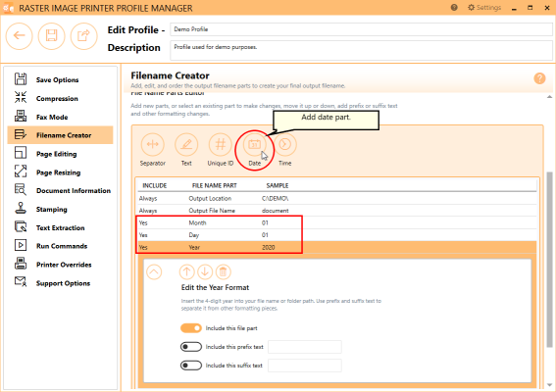556x392 pixels.
Task: Move the Year part down
Action: pos(205,272)
